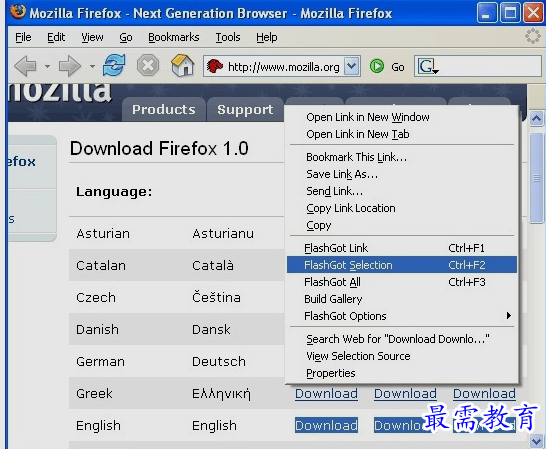546x449 pixels.
Task: Click the 'Ελληνική' table cell
Action: pyautogui.click(x=221, y=394)
